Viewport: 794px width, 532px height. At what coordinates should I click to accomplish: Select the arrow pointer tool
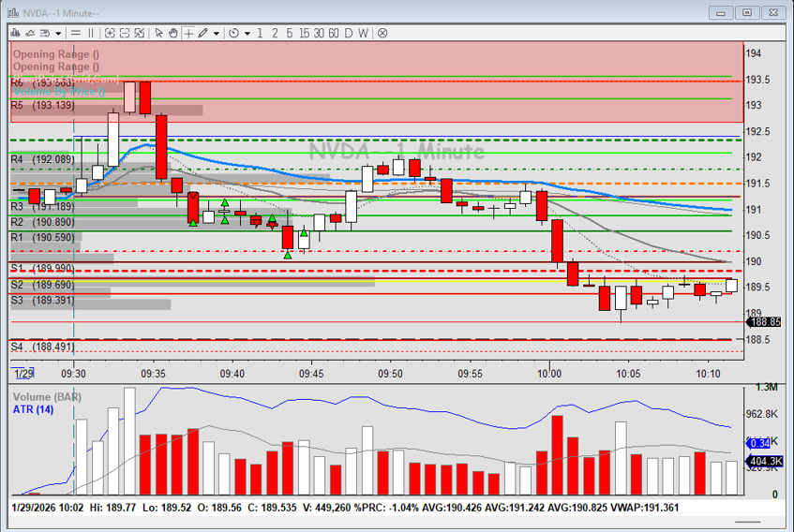tap(159, 34)
